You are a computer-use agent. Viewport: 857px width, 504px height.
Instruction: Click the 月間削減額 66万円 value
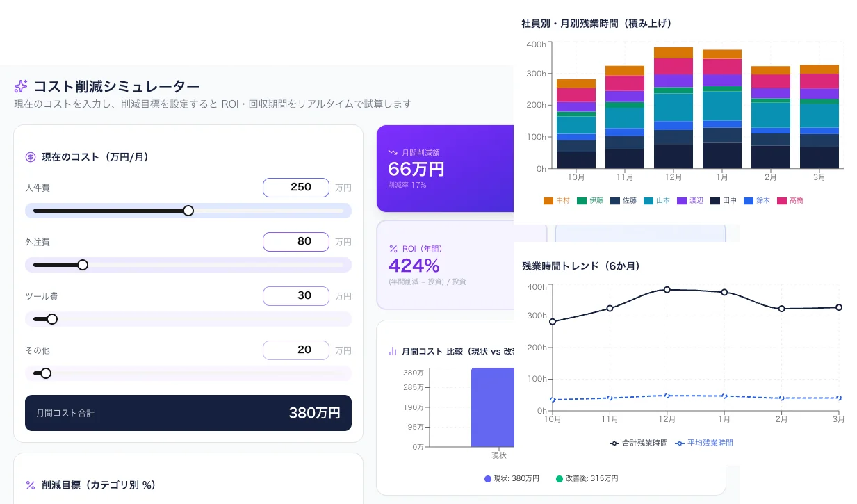click(416, 169)
